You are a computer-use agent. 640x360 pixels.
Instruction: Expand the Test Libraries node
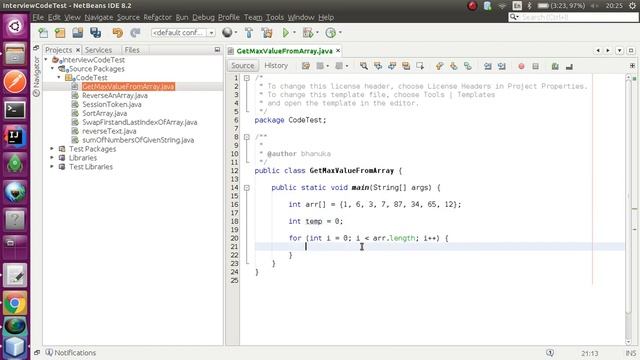pyautogui.click(x=52, y=167)
